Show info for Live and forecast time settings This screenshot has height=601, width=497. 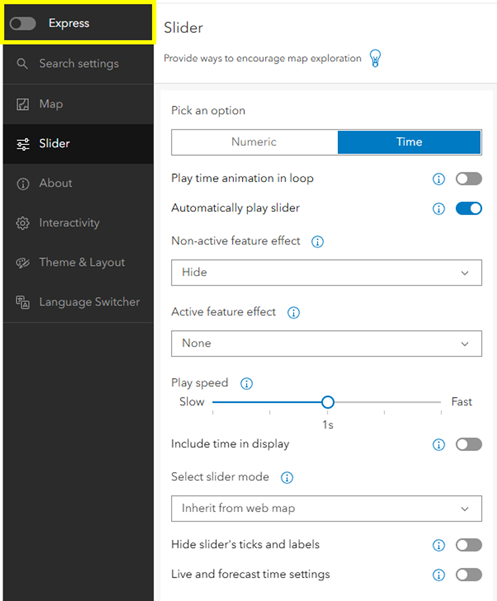point(438,575)
